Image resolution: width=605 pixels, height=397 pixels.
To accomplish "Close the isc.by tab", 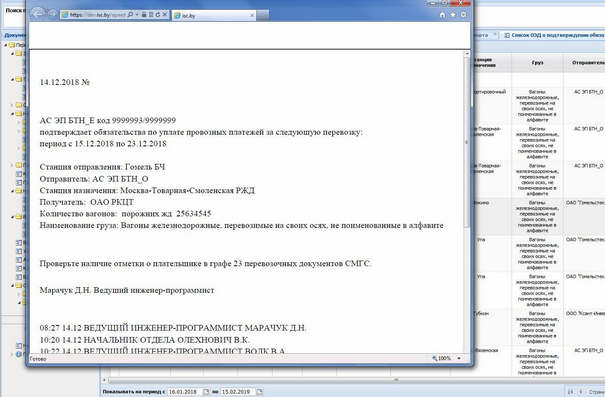I will tap(252, 15).
